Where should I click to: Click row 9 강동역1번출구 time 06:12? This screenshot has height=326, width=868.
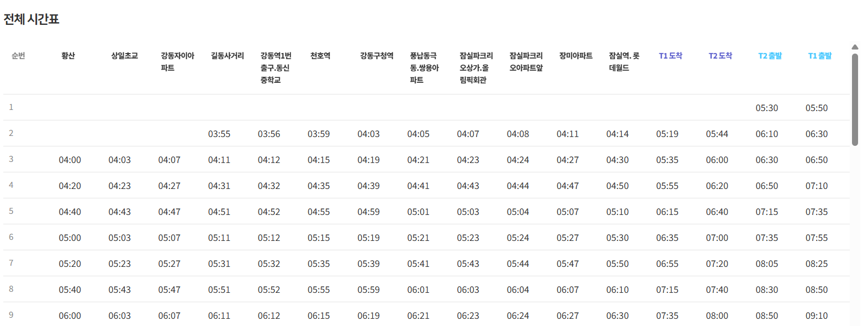click(269, 316)
